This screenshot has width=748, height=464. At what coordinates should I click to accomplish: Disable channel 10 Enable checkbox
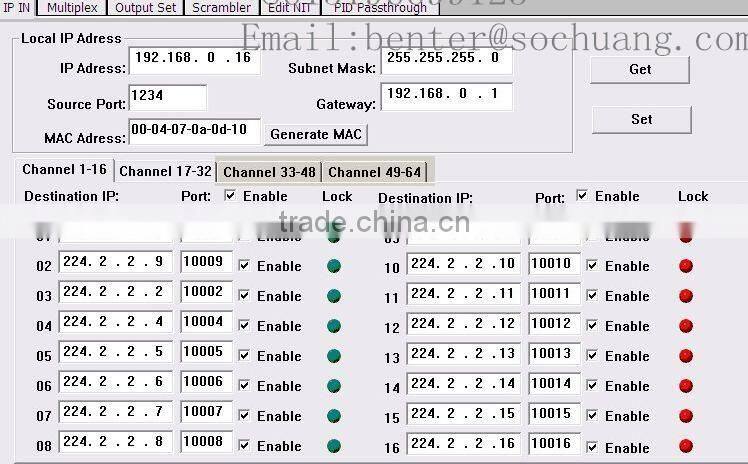coord(592,265)
